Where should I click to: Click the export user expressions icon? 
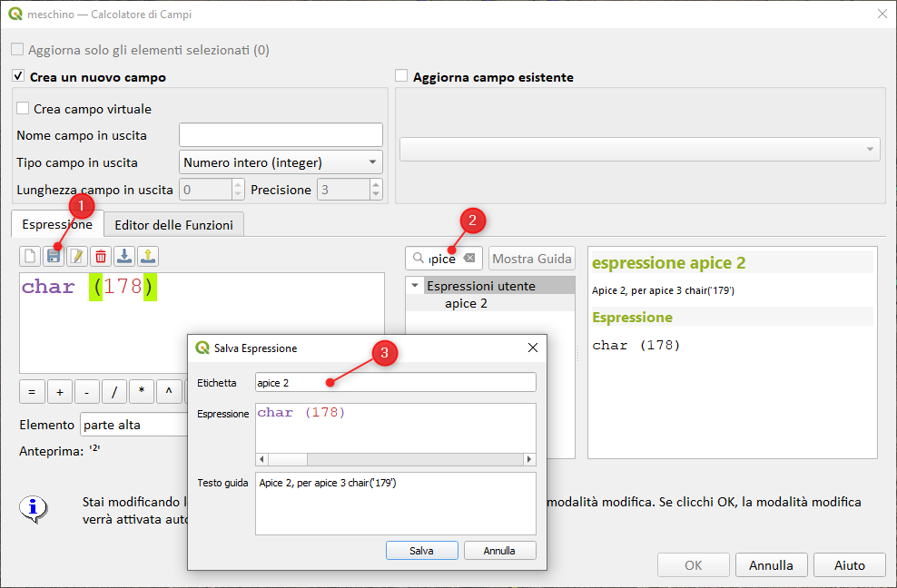(x=148, y=257)
